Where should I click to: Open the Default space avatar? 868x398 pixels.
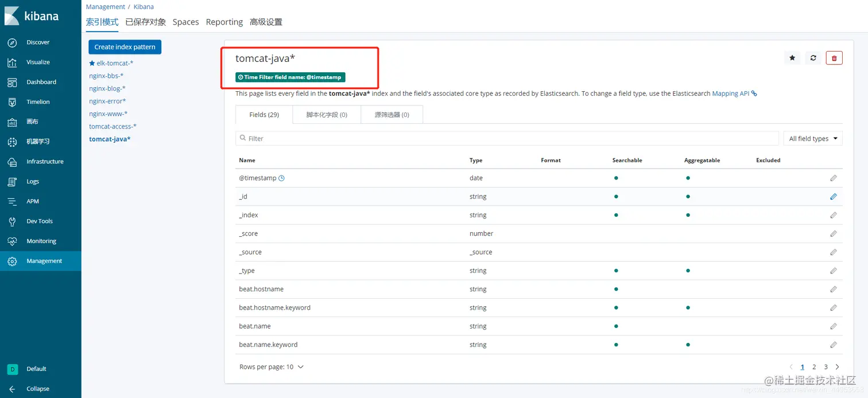click(x=12, y=369)
